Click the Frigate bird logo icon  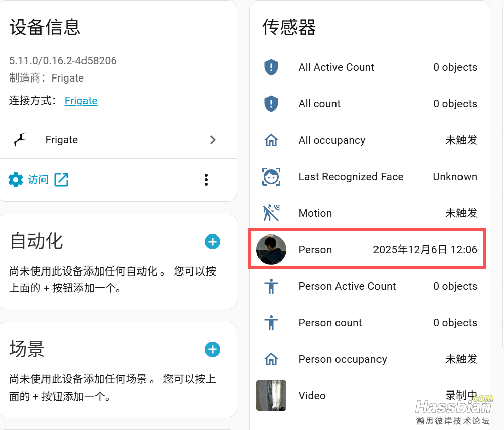point(20,140)
